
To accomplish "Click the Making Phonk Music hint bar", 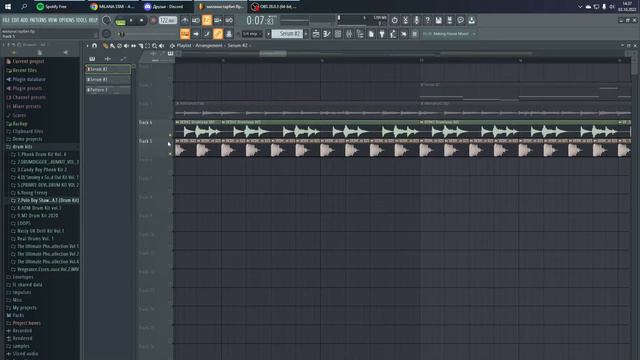I will 449,34.
